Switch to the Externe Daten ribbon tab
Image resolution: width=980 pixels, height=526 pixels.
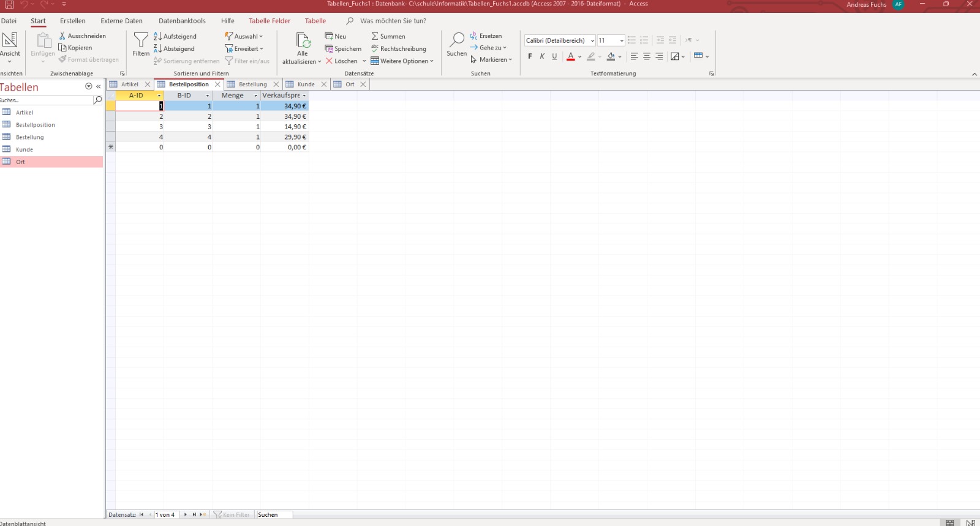click(121, 21)
